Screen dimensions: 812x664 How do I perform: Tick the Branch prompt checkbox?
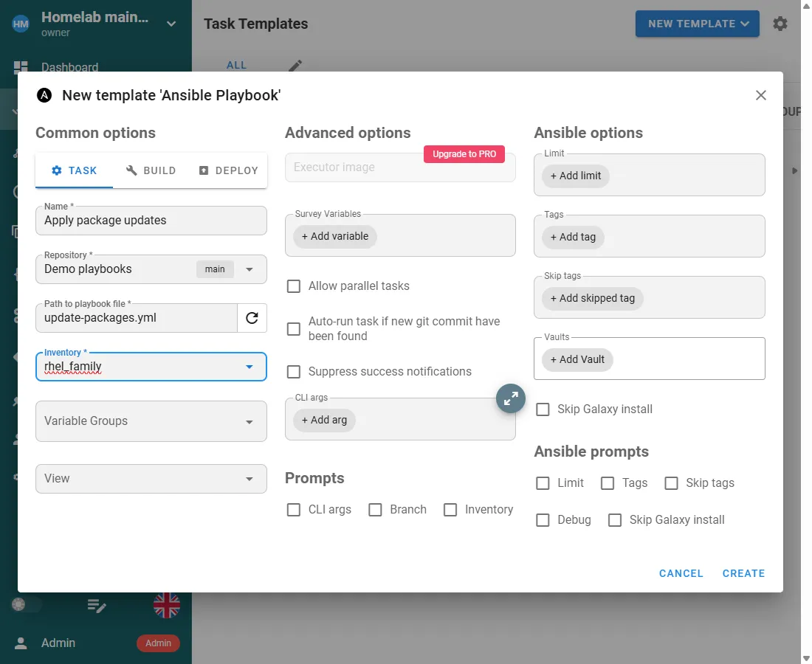(375, 510)
